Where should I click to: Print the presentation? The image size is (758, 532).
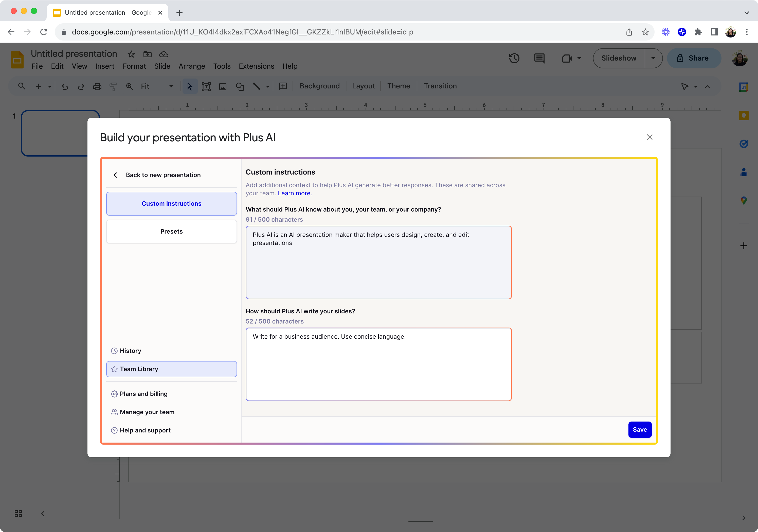point(97,86)
